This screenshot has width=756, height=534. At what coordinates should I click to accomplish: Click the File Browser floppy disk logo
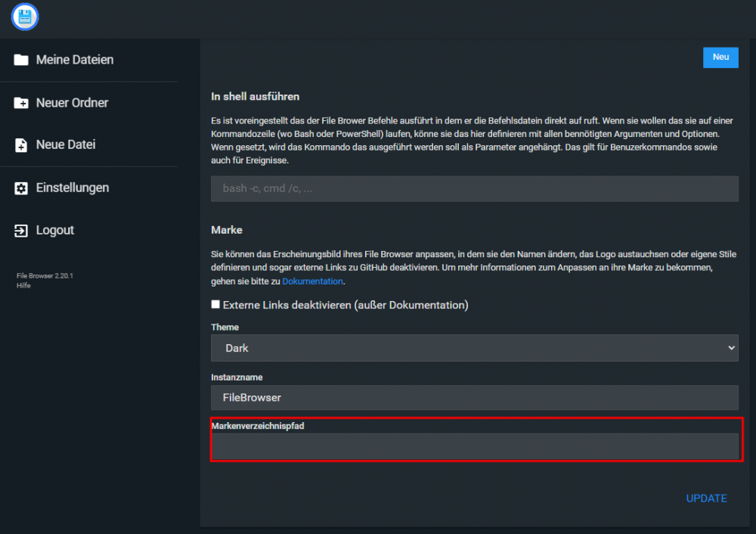coord(25,17)
